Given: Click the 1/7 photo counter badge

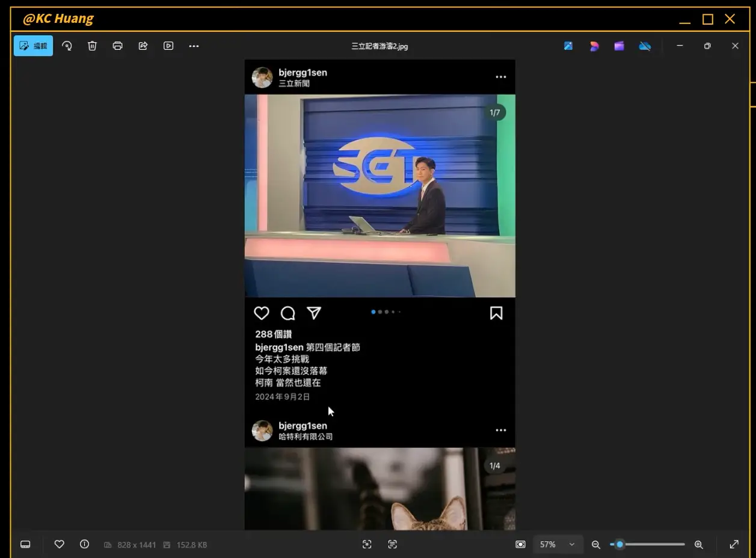Looking at the screenshot, I should (x=495, y=112).
